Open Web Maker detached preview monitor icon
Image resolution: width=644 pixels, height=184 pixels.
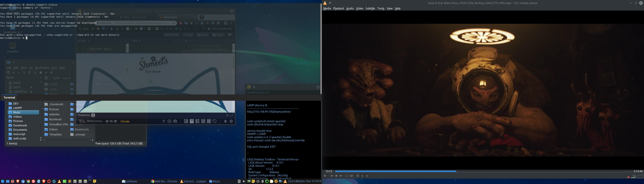click(x=215, y=121)
